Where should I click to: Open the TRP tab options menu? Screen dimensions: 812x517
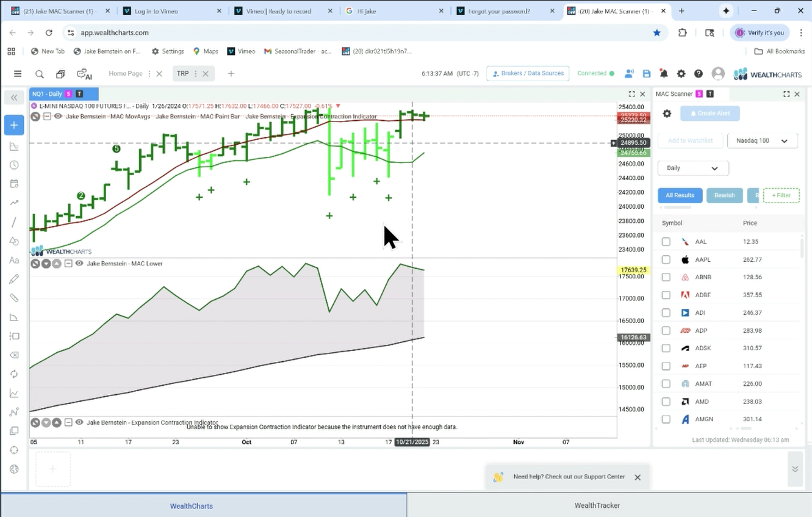(196, 74)
